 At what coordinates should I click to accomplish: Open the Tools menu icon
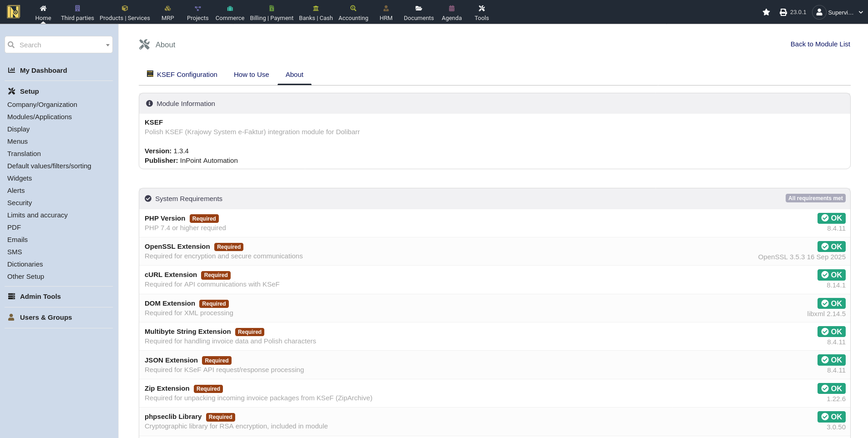[x=481, y=8]
